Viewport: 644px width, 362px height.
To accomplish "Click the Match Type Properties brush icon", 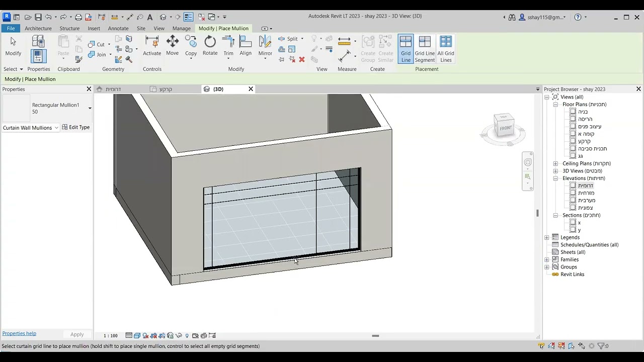I will 78,59.
